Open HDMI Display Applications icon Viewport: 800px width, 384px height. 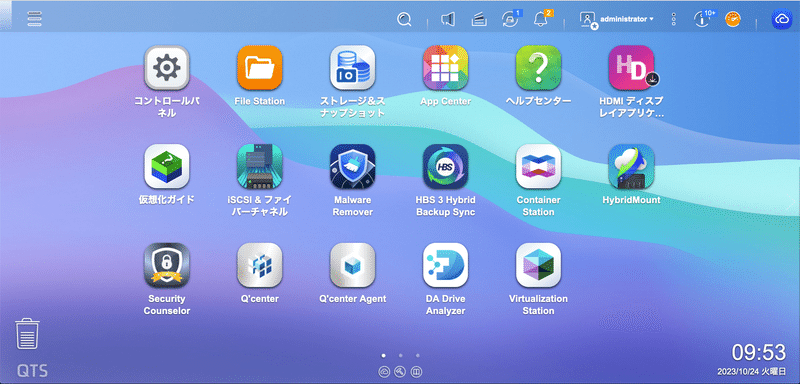pos(631,67)
